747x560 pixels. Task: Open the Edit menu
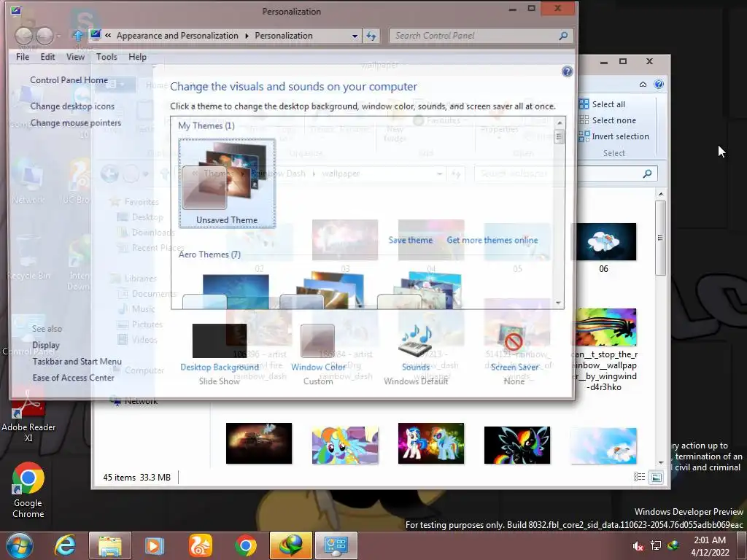(x=47, y=57)
